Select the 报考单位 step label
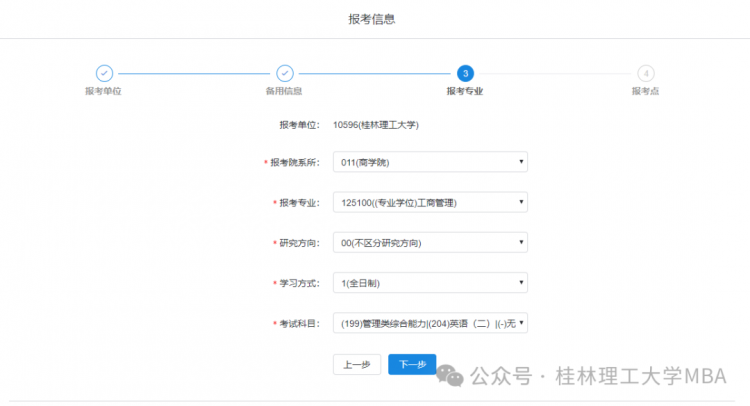The width and height of the screenshot is (750, 406). 103,91
